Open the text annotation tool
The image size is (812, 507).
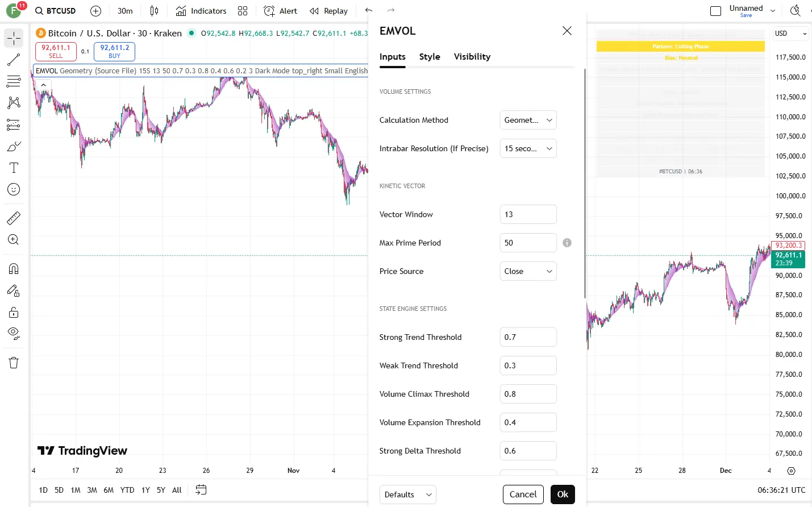click(14, 168)
